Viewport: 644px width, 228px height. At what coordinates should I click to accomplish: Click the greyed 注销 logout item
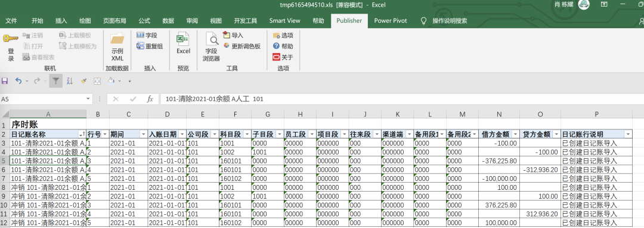click(x=32, y=36)
